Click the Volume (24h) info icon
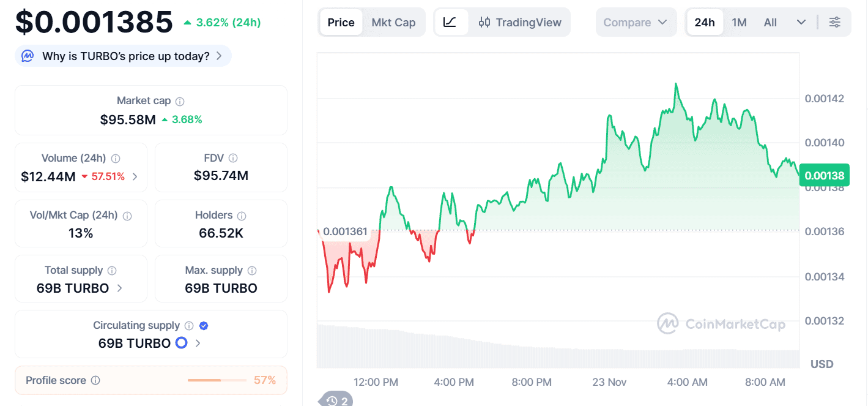The height and width of the screenshot is (406, 868). 116,159
